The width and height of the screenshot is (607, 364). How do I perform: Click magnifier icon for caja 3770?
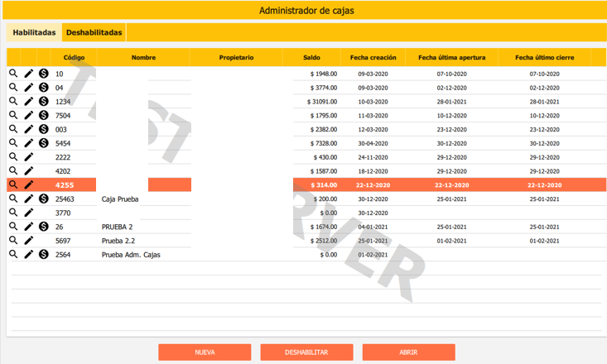point(13,213)
